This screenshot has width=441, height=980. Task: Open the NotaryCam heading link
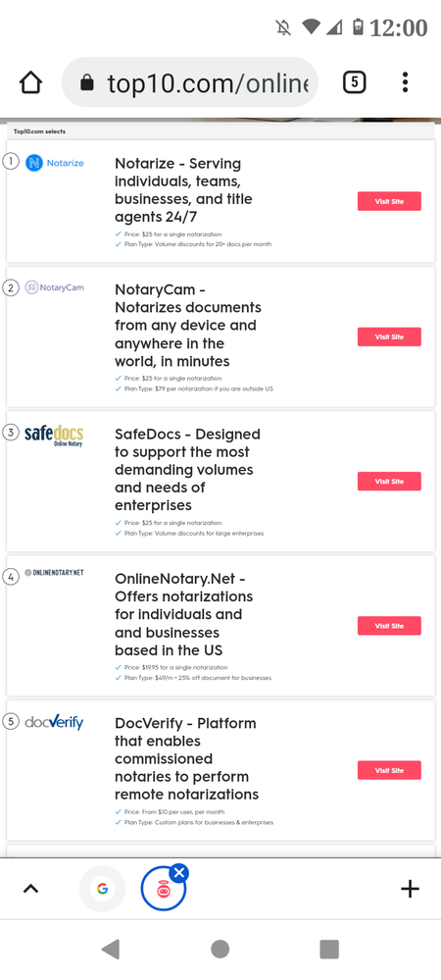click(x=188, y=326)
